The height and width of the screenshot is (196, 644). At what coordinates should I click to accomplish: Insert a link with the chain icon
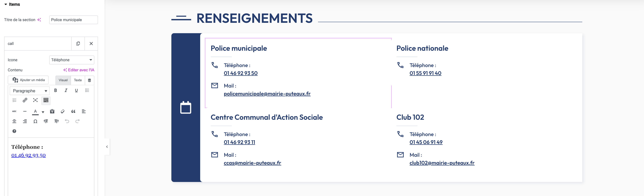pyautogui.click(x=25, y=100)
